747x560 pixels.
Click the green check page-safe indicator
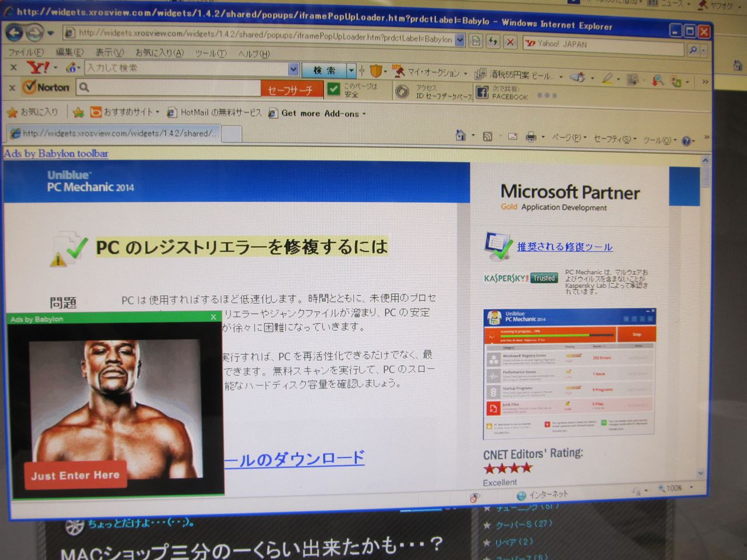point(333,89)
